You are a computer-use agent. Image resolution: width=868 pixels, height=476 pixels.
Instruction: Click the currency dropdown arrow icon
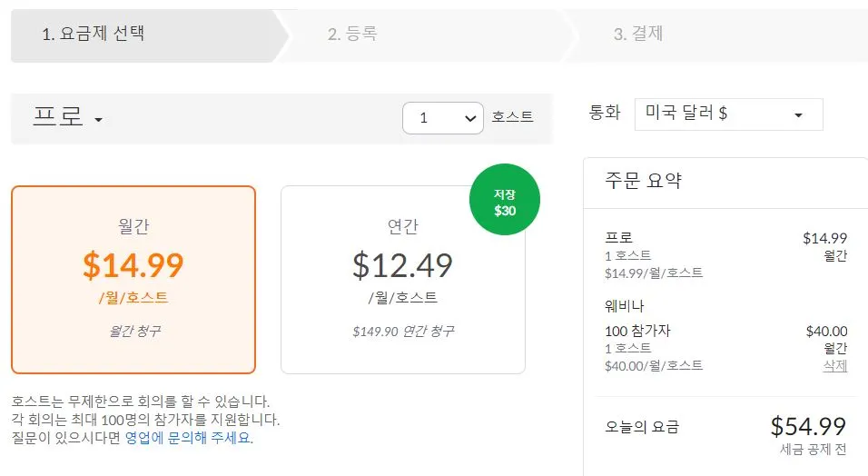pos(798,115)
